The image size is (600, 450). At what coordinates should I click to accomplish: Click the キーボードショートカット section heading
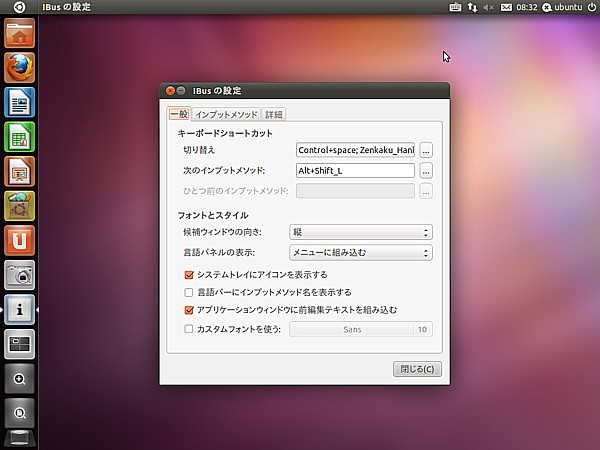225,134
